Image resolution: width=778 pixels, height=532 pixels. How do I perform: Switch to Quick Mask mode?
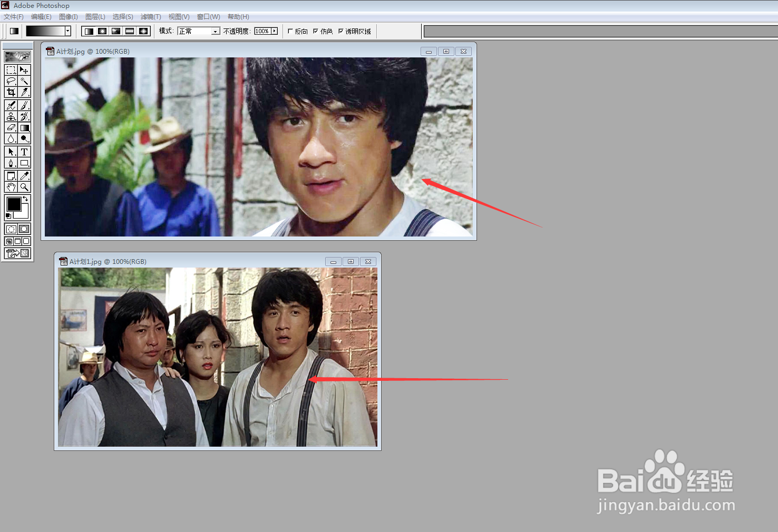[24, 229]
